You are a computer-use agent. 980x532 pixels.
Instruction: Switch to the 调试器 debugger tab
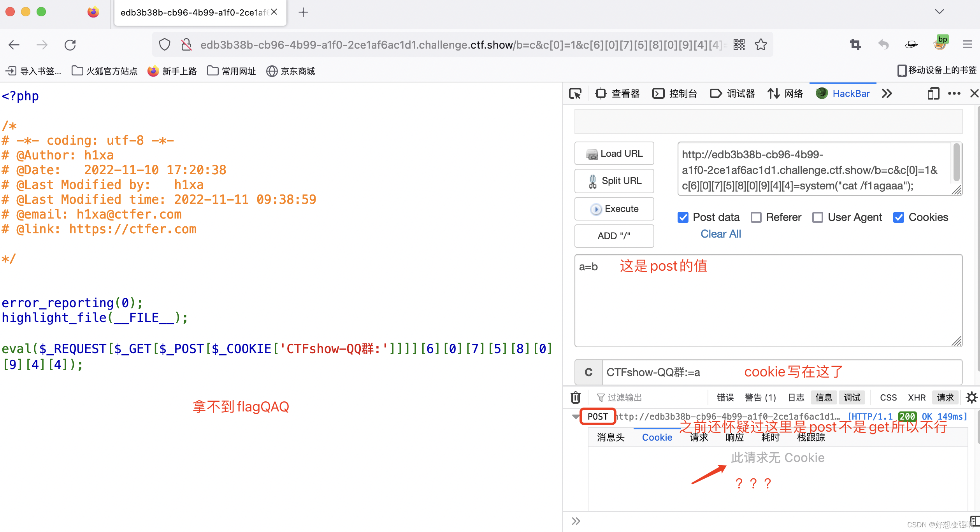[x=732, y=94]
